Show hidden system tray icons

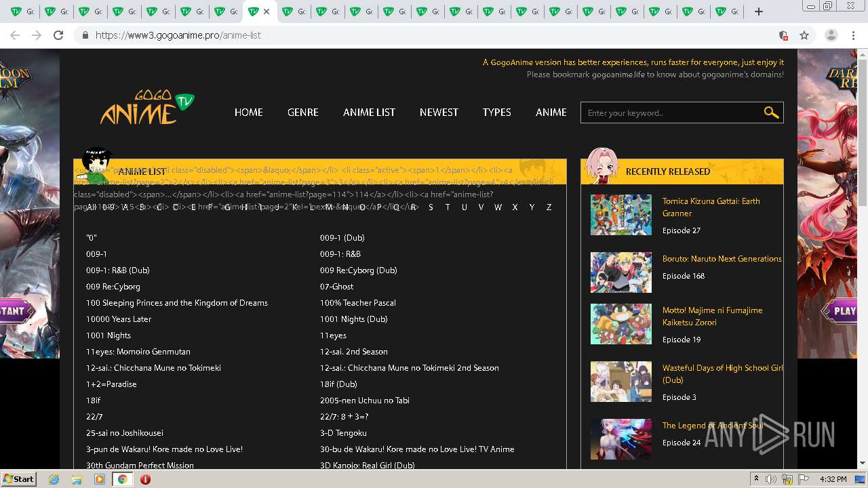(756, 479)
